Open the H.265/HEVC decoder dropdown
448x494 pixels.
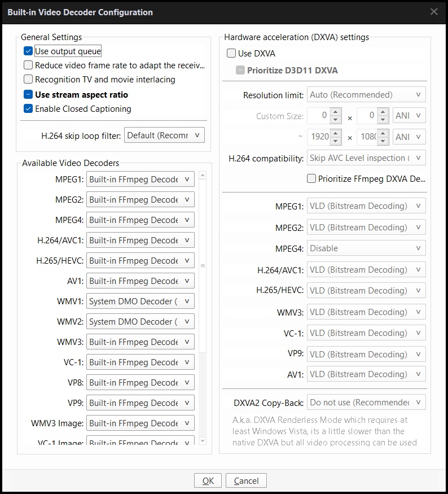pyautogui.click(x=141, y=261)
